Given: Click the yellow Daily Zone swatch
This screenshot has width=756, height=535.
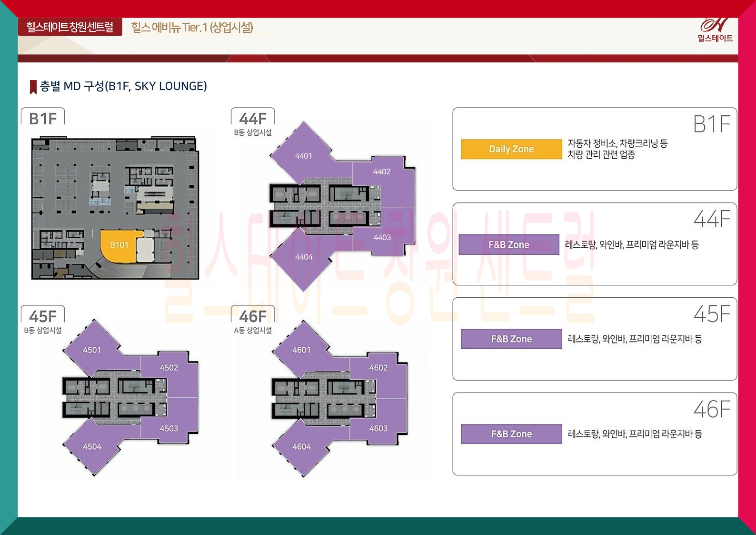Looking at the screenshot, I should pos(511,149).
